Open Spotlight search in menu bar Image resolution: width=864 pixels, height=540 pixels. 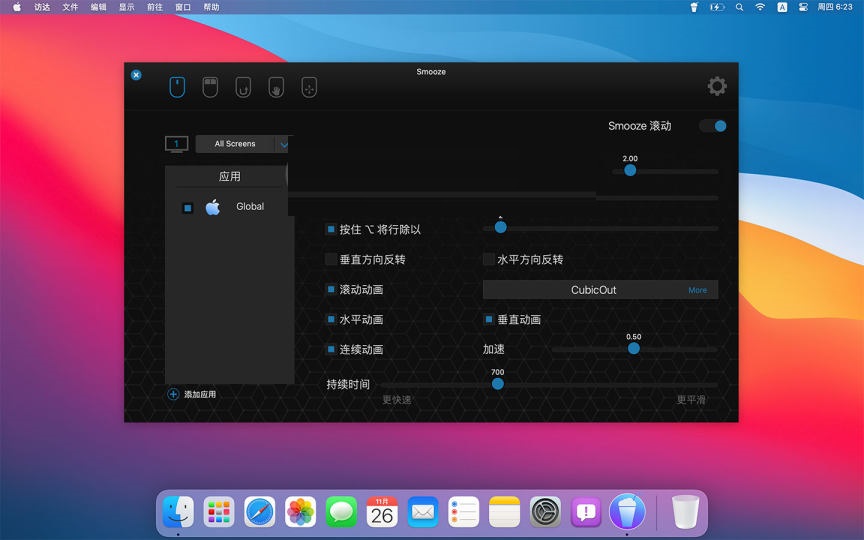tap(739, 7)
